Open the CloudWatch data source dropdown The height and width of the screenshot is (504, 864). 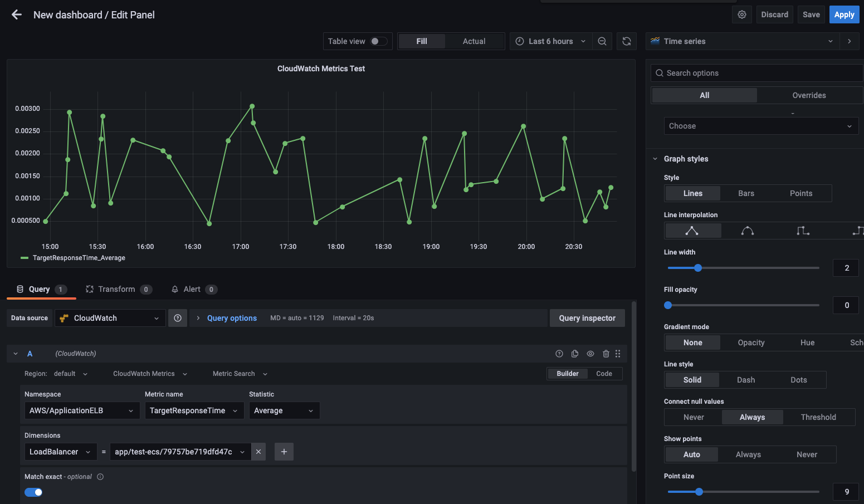[110, 318]
